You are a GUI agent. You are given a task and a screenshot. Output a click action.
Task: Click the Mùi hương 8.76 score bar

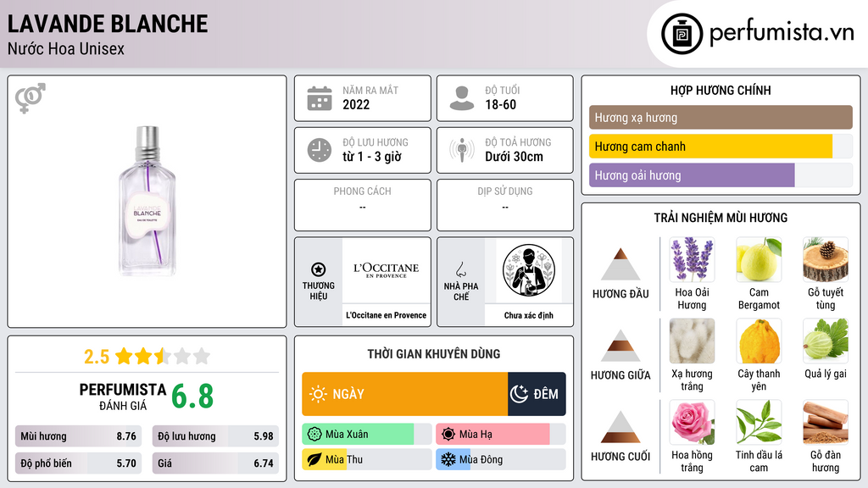(79, 436)
